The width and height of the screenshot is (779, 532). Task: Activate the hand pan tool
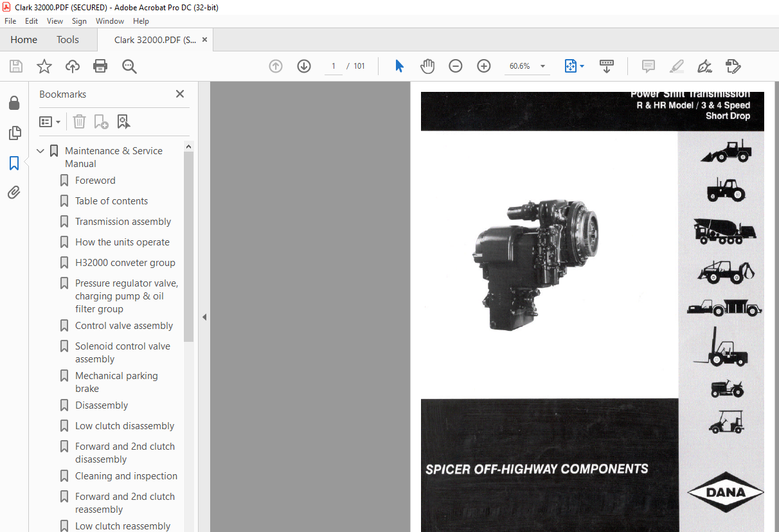(x=427, y=66)
